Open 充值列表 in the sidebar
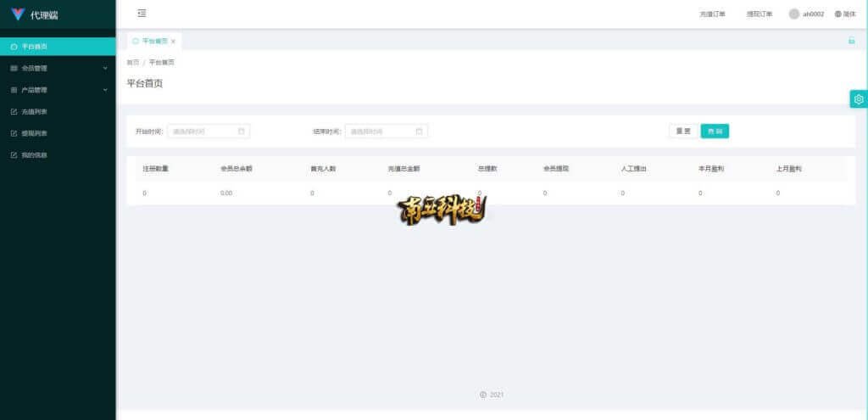Screen dimensions: 868x420 coord(35,111)
